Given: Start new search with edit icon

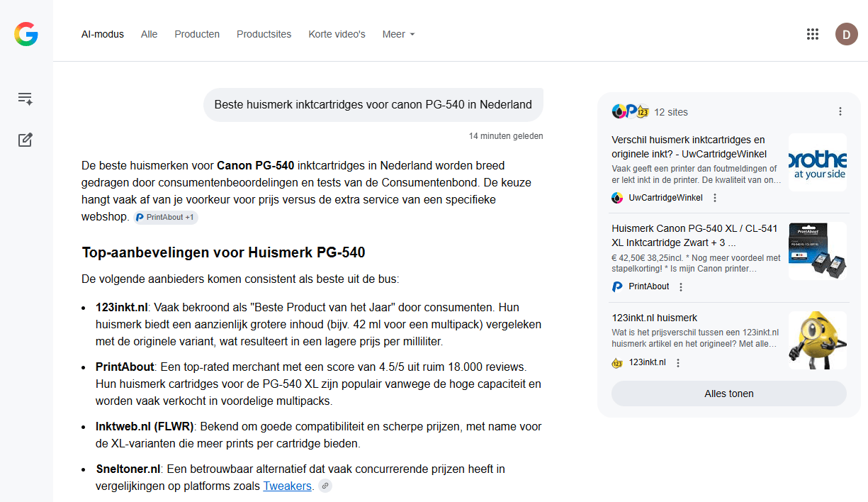Looking at the screenshot, I should pos(26,140).
